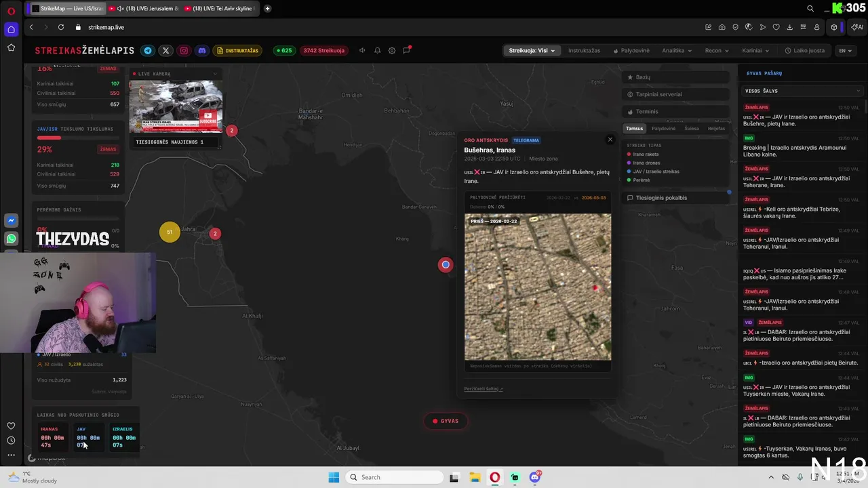The image size is (868, 488).
Task: Open new browser tab with plus icon
Action: point(267,9)
